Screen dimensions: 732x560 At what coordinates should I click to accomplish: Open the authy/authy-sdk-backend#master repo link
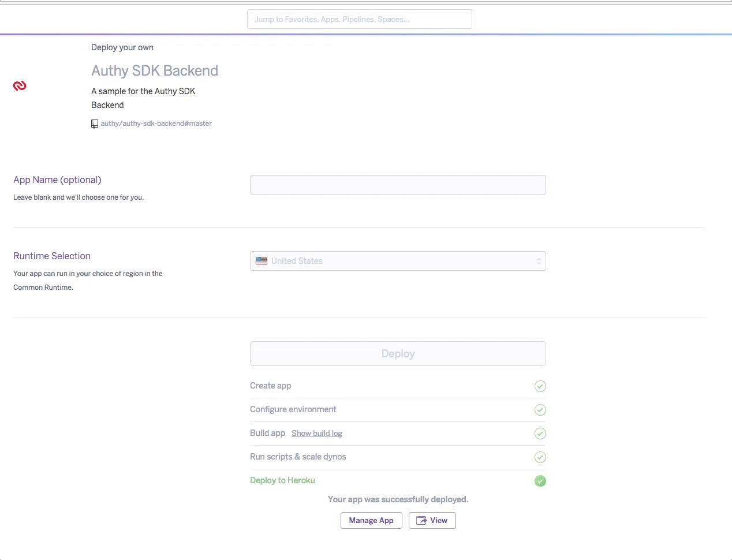(156, 124)
